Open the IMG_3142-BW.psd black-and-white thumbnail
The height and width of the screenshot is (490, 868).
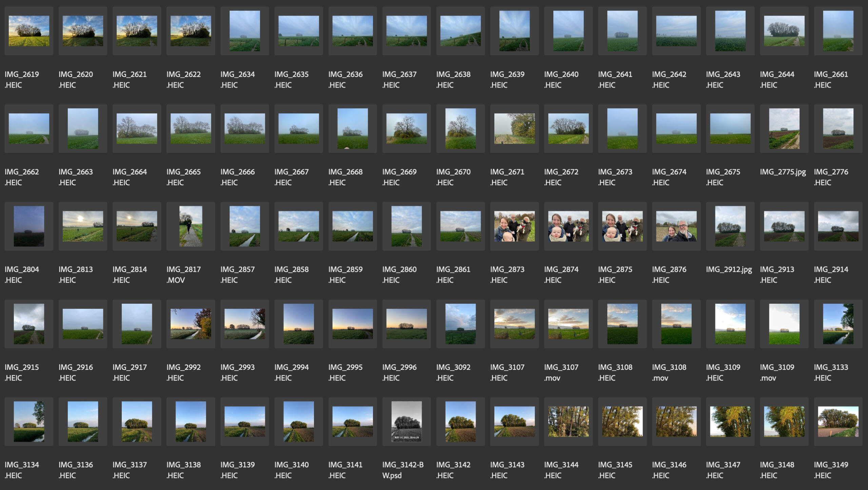[406, 421]
